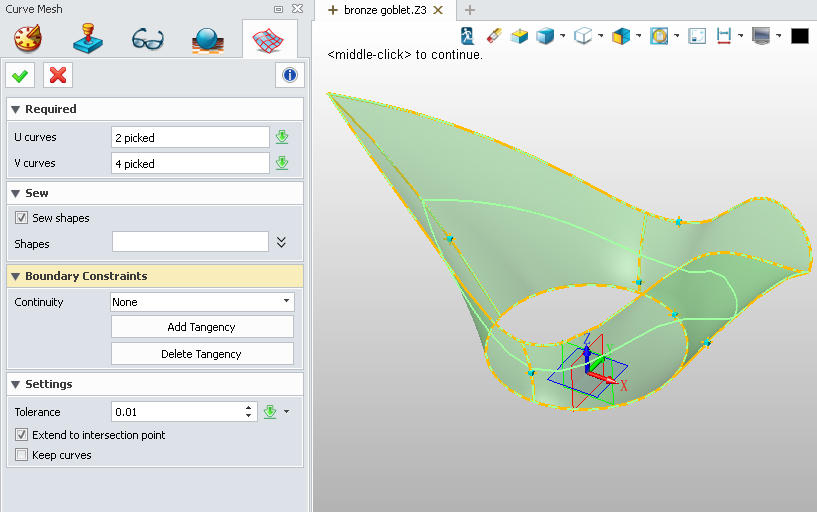Click the exit running-man toolbar icon
Screen dimensions: 817x512
pyautogui.click(x=467, y=36)
